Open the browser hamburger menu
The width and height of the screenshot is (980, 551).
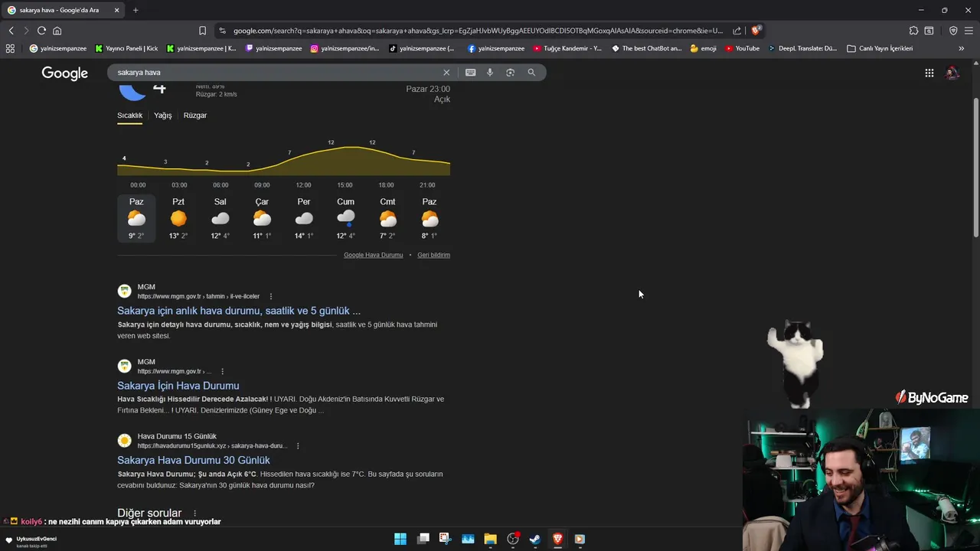tap(969, 31)
